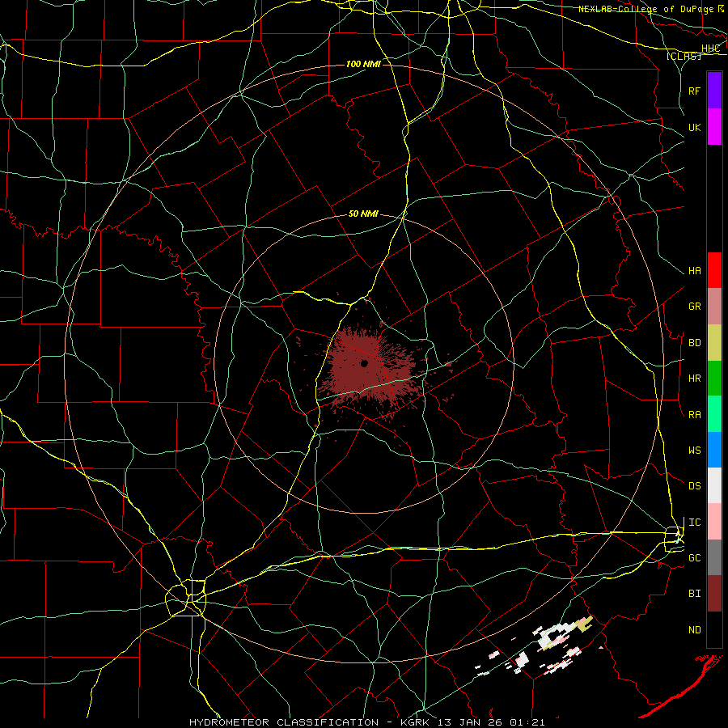The width and height of the screenshot is (728, 728).
Task: Click the GR legend label
Action: click(x=694, y=307)
